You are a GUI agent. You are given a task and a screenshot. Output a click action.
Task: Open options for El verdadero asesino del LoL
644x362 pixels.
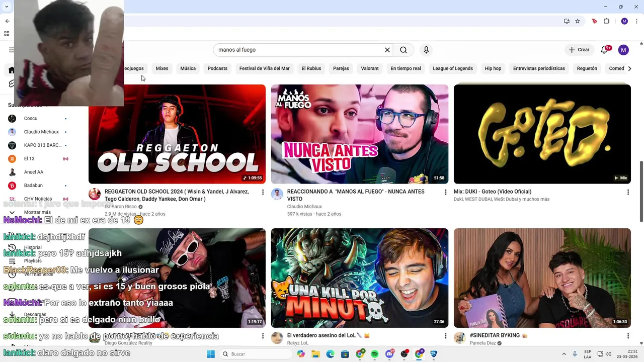tap(445, 336)
